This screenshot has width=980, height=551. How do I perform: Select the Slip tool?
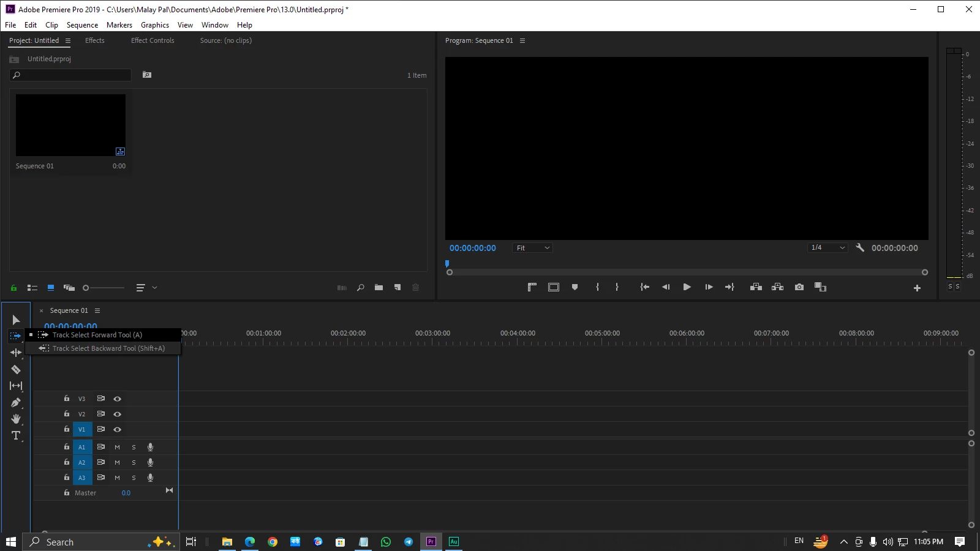[16, 386]
